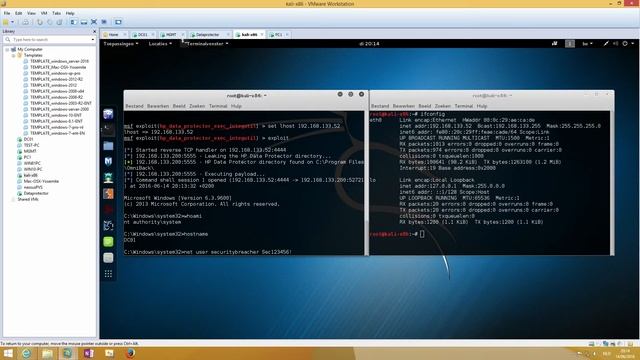This screenshot has height=360, width=640.
Task: Switch to the Dataprotector tab
Action: (x=208, y=35)
